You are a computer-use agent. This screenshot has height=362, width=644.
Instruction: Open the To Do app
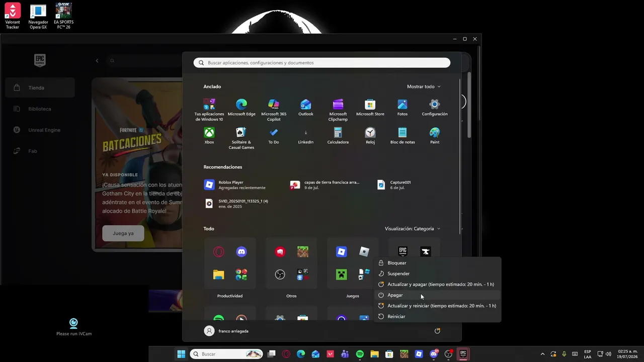point(274,135)
